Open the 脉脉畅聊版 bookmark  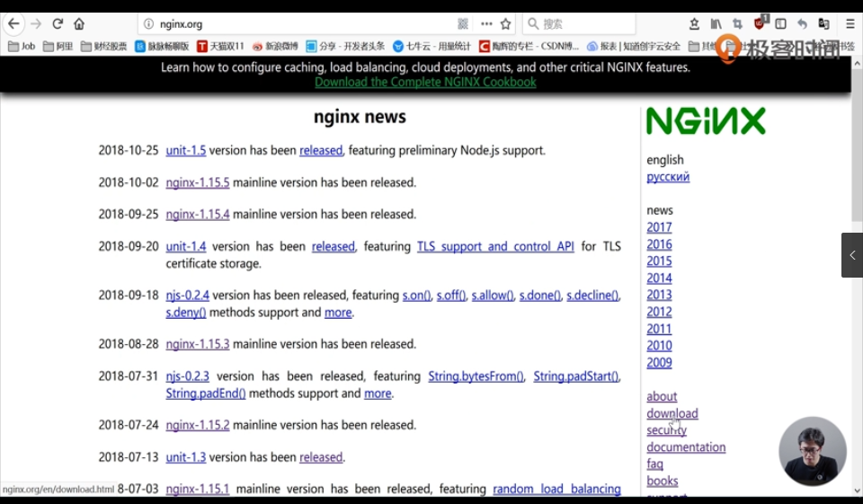tap(163, 46)
